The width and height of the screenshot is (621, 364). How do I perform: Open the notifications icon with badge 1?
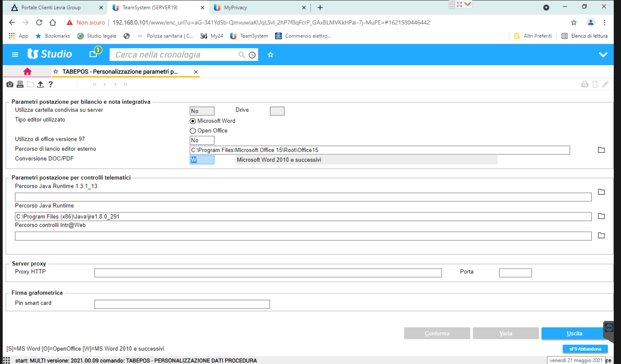[94, 53]
